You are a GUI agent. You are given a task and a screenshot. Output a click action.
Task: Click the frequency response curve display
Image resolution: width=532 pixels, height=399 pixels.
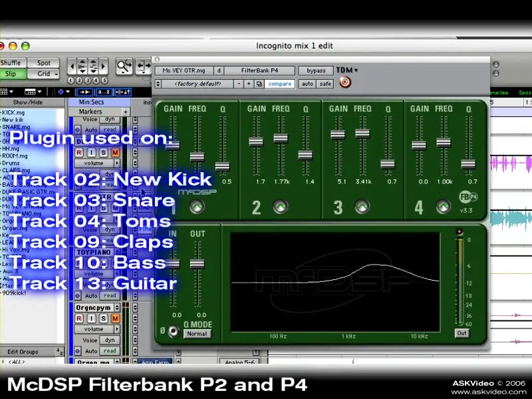(x=335, y=281)
